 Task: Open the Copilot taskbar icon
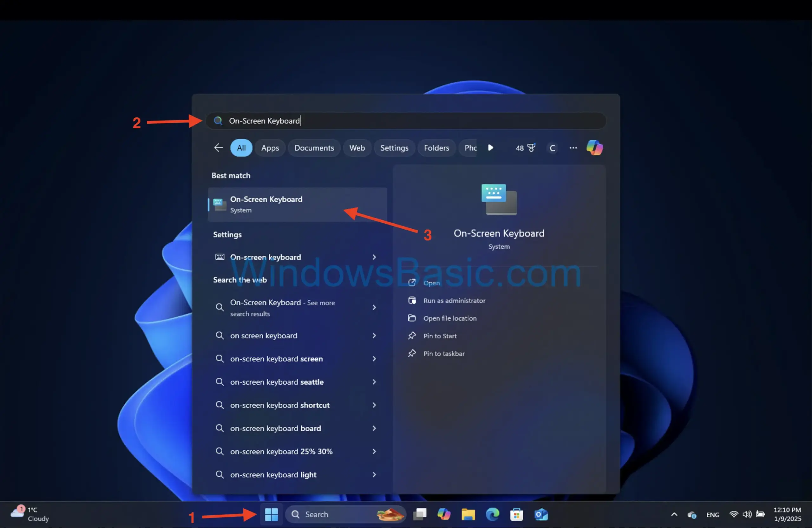[x=443, y=514]
